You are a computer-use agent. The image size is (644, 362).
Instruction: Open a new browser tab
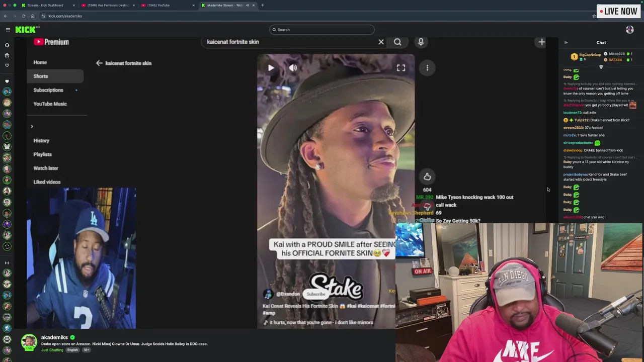pyautogui.click(x=262, y=5)
